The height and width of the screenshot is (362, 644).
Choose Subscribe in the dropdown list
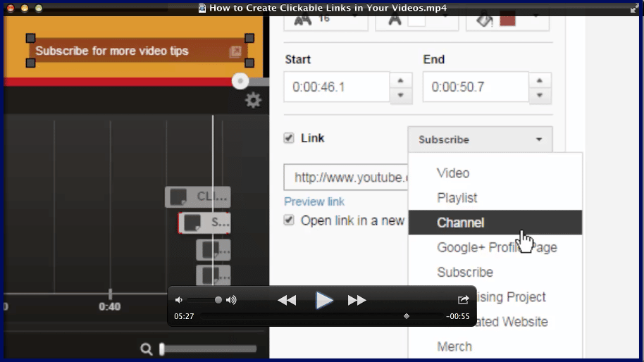495,272
